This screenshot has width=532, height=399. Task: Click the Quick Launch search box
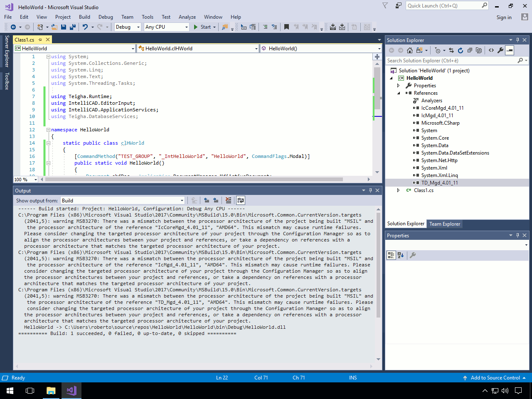(x=443, y=5)
